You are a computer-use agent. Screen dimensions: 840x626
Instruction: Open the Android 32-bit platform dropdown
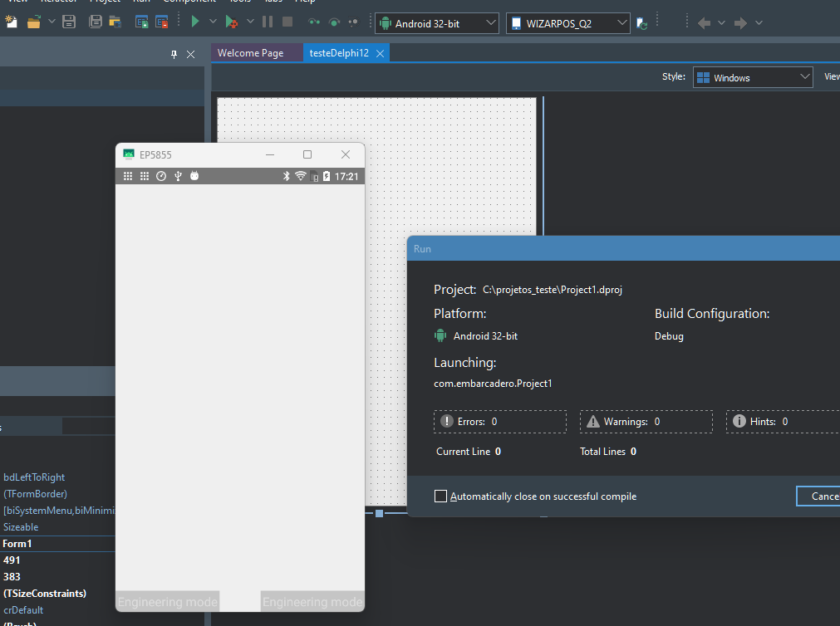pos(436,23)
